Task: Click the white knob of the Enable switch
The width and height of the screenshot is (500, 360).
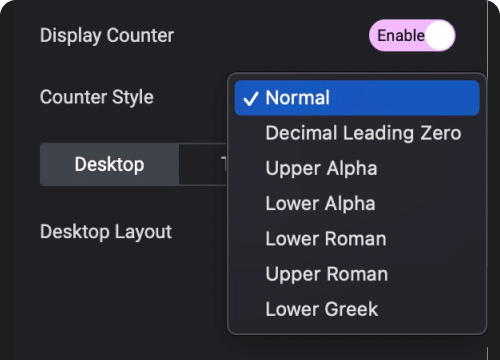Action: tap(440, 35)
